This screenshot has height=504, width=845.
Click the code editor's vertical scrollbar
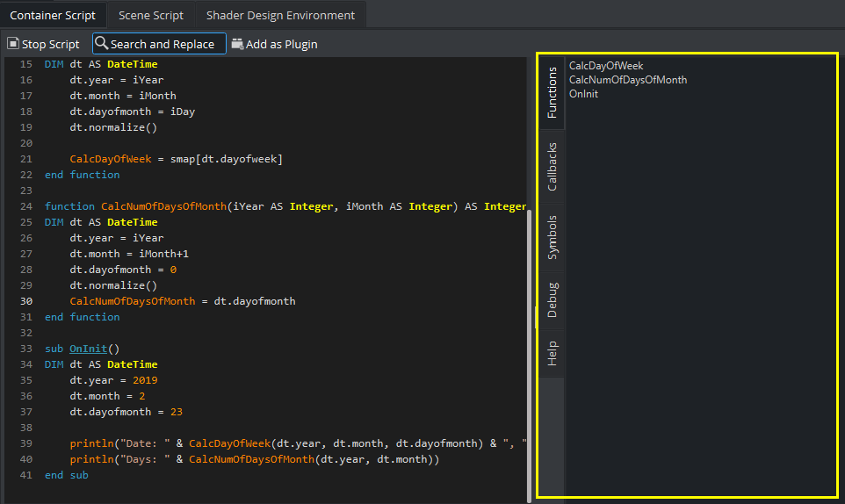pyautogui.click(x=529, y=351)
